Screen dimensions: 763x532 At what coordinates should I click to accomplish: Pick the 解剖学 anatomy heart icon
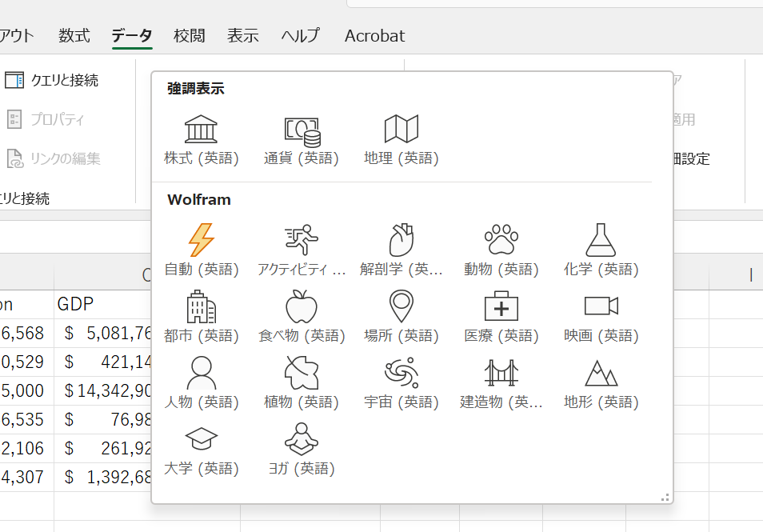click(400, 240)
